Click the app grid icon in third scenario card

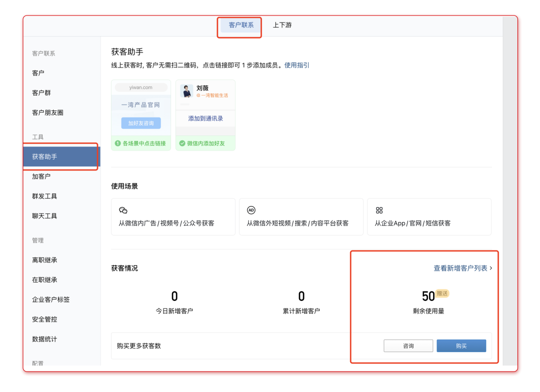379,210
